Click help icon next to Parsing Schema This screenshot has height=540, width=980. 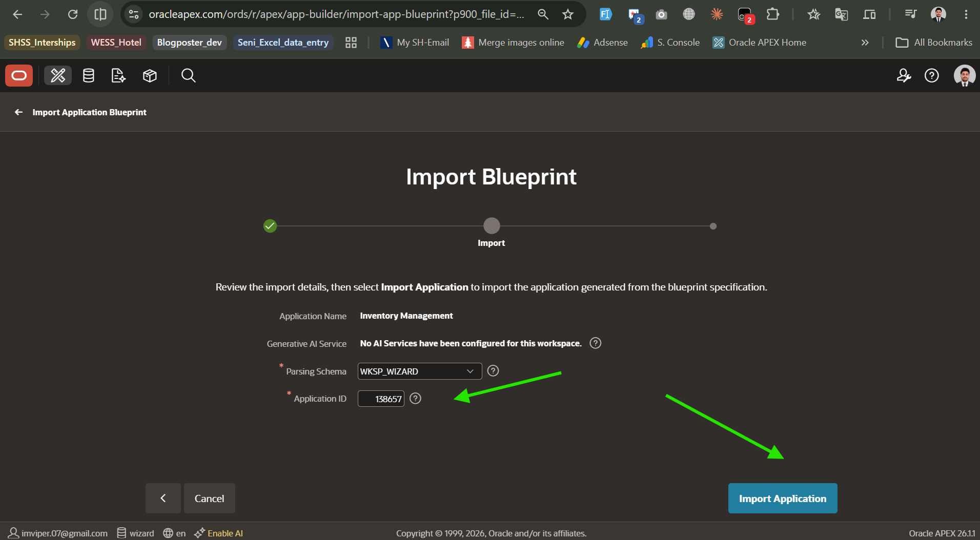(x=493, y=371)
